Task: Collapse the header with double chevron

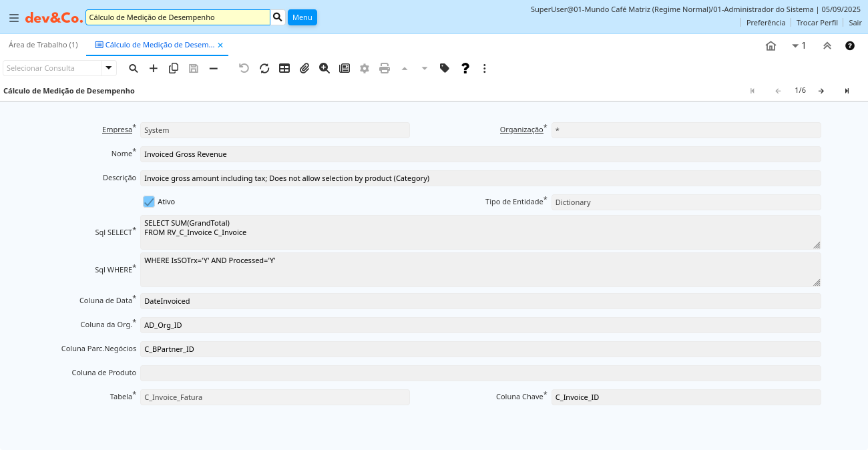Action: [827, 45]
